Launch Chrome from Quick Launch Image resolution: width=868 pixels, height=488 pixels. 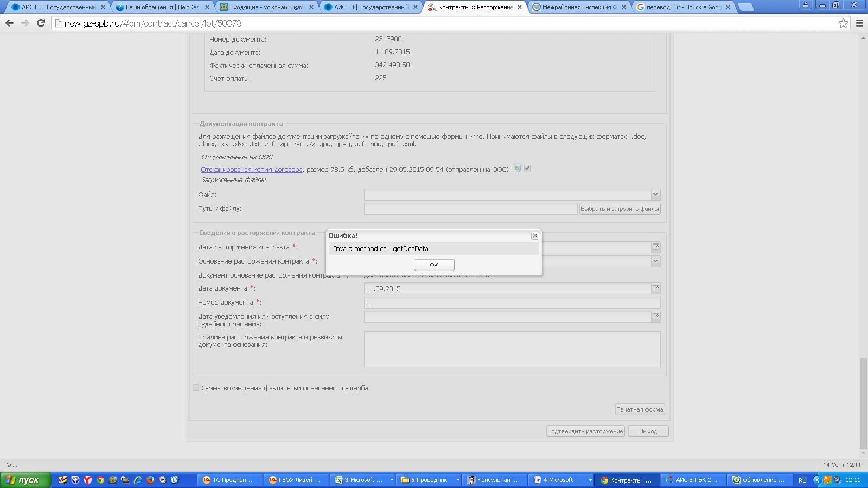coord(100,480)
